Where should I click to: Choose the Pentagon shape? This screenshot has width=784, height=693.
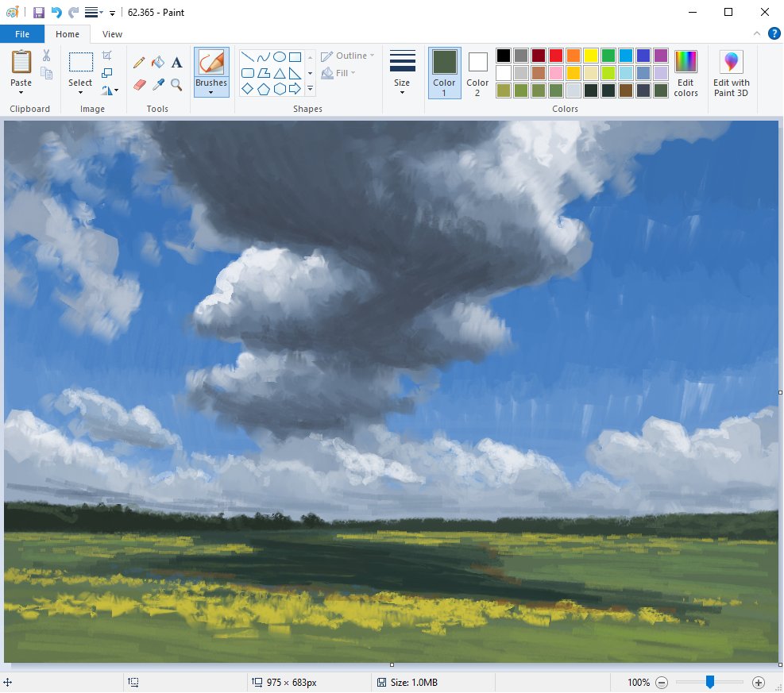[x=264, y=89]
